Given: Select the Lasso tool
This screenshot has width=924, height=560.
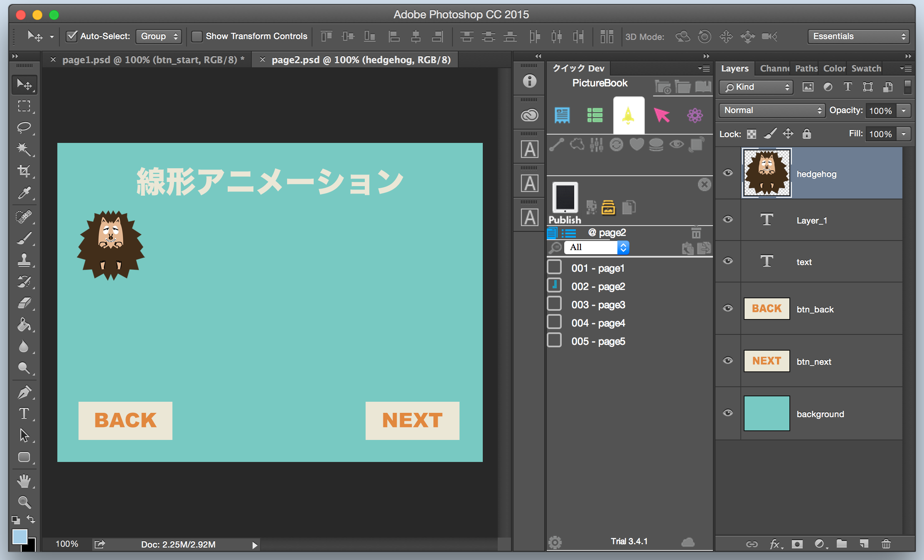Looking at the screenshot, I should coord(24,128).
